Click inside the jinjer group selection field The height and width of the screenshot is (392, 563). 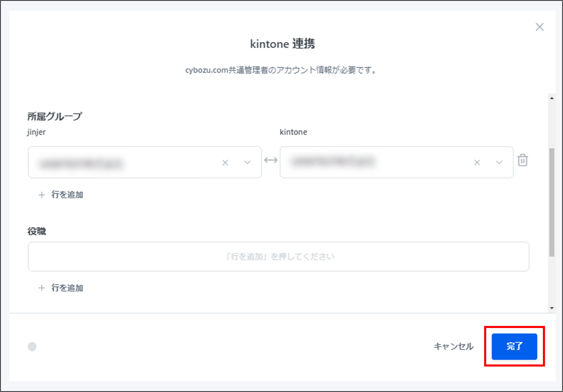[x=123, y=162]
